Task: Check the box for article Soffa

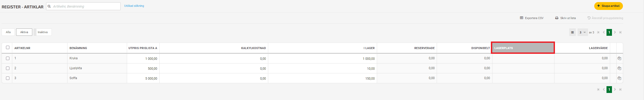Action: click(8, 78)
